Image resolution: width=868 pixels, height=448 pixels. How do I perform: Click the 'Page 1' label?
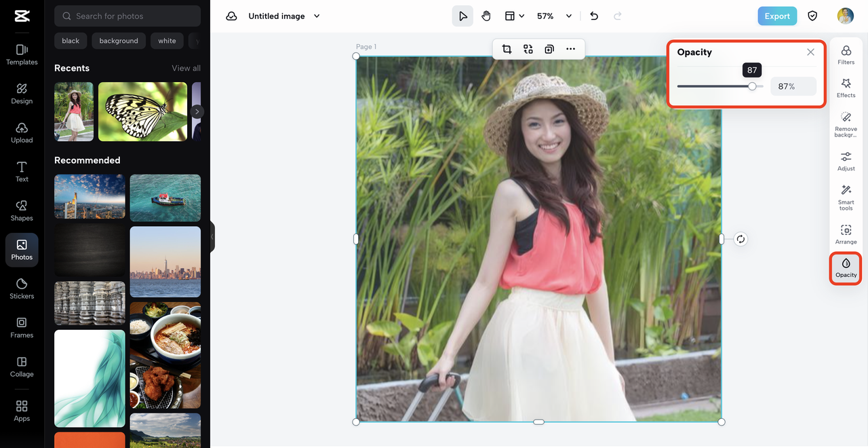pyautogui.click(x=366, y=47)
